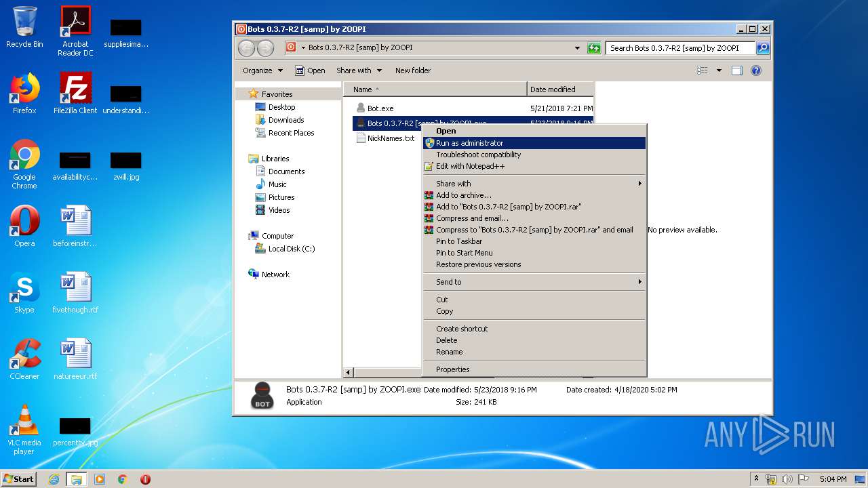Click Compress and email... entry

click(534, 218)
